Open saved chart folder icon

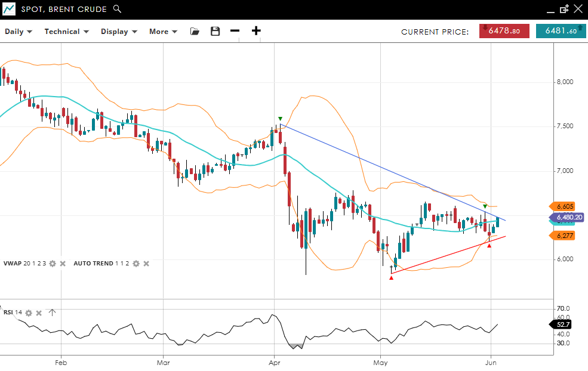point(195,31)
